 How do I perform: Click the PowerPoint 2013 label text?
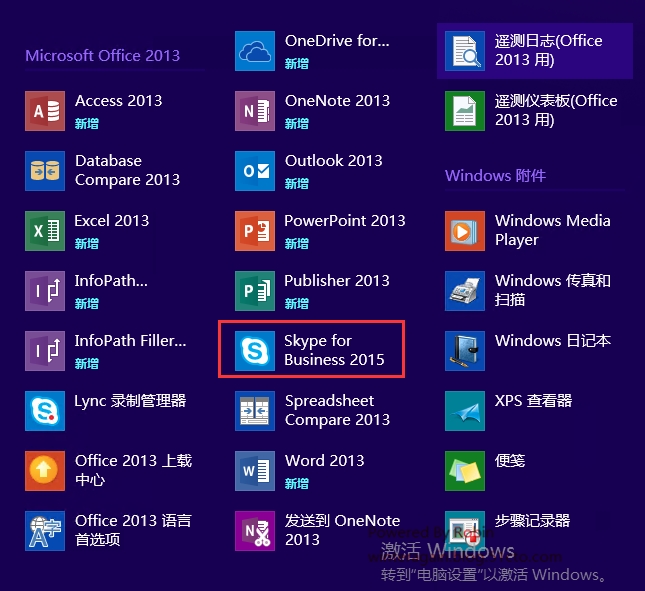345,221
